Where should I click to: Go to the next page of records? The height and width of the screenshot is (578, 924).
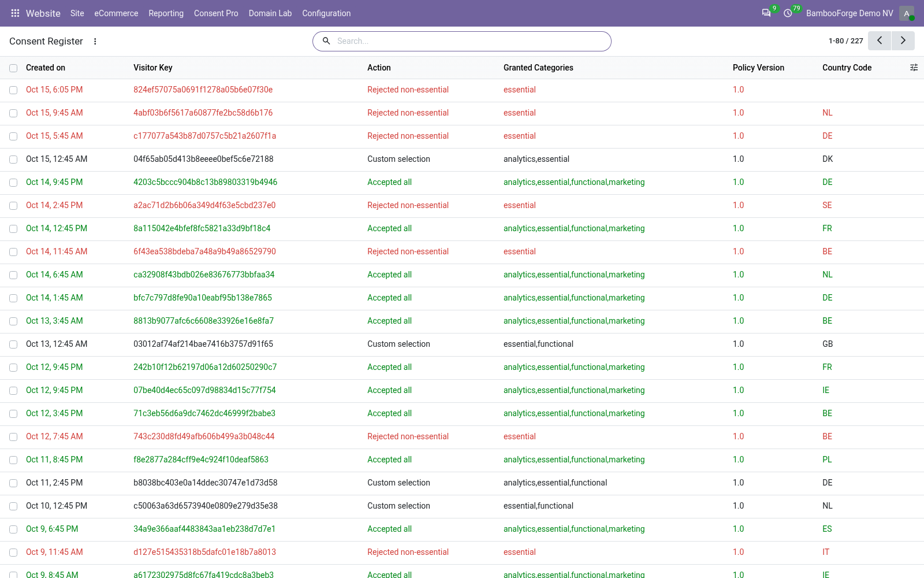coord(903,41)
